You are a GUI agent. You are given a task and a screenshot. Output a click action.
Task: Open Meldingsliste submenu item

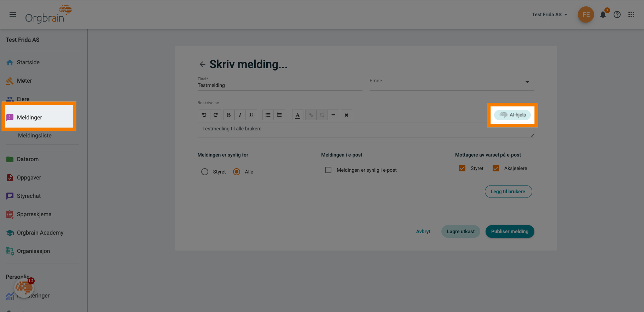(35, 135)
